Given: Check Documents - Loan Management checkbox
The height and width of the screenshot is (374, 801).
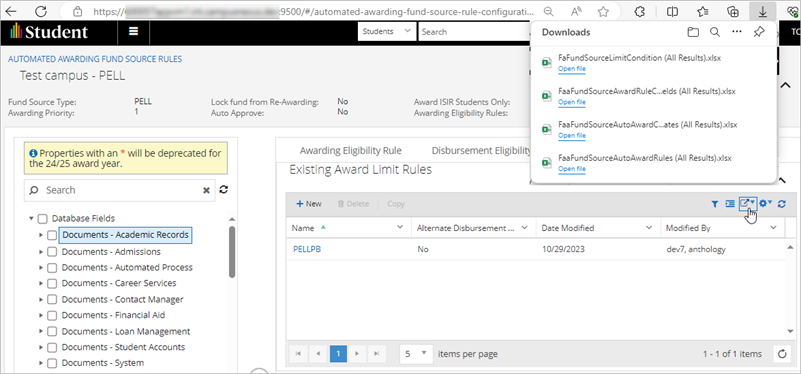Looking at the screenshot, I should pyautogui.click(x=52, y=332).
